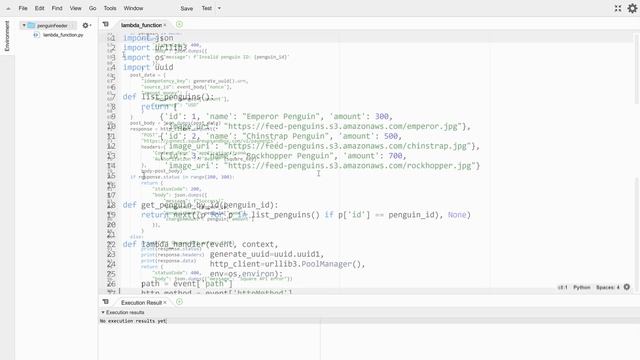
Task: Open the Tools menu
Action: pos(110,8)
